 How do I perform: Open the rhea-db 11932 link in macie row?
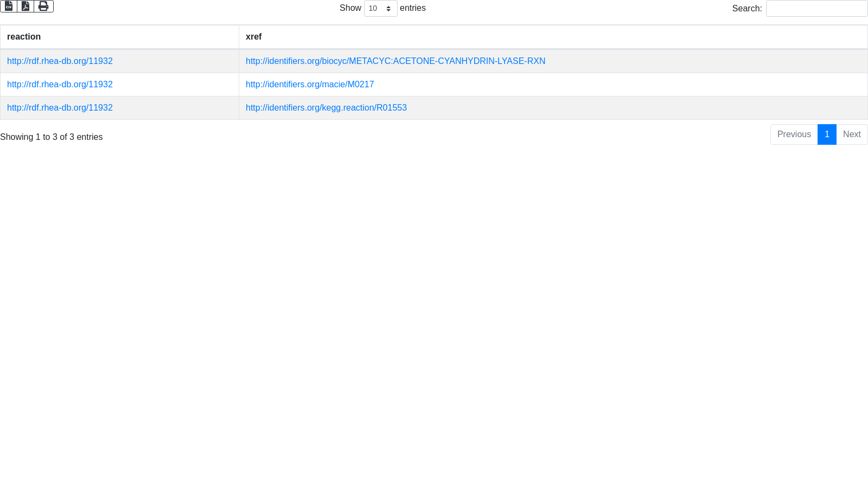[x=60, y=85]
